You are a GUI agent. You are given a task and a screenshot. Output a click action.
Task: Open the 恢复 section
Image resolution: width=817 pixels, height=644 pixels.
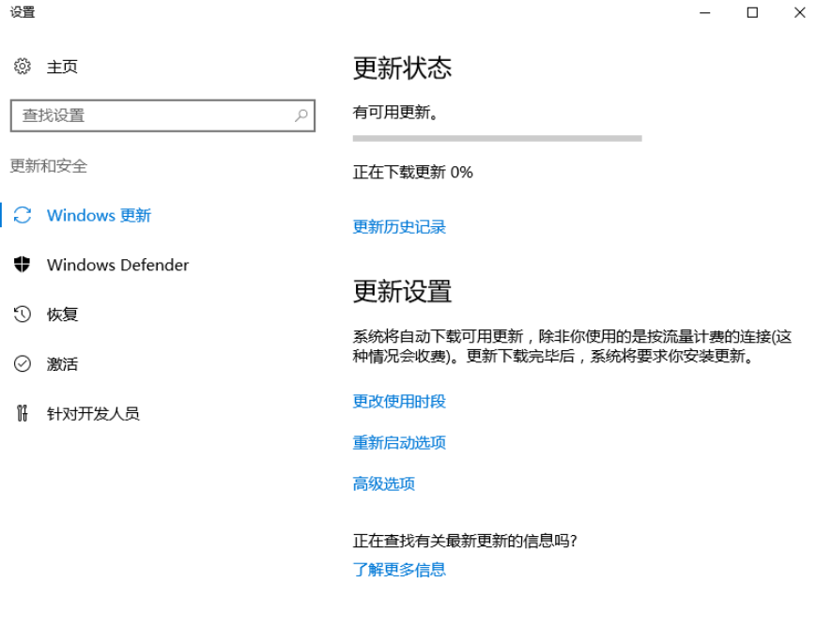(62, 314)
